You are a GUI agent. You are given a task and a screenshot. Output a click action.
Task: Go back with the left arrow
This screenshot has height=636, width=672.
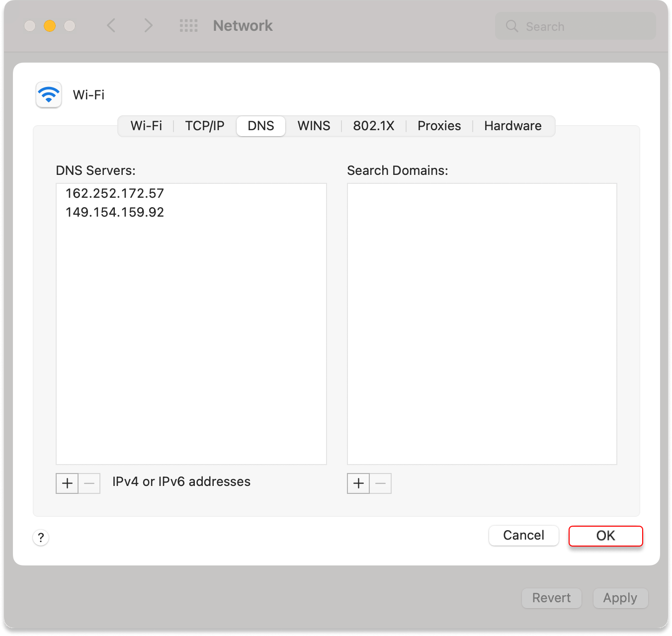111,26
